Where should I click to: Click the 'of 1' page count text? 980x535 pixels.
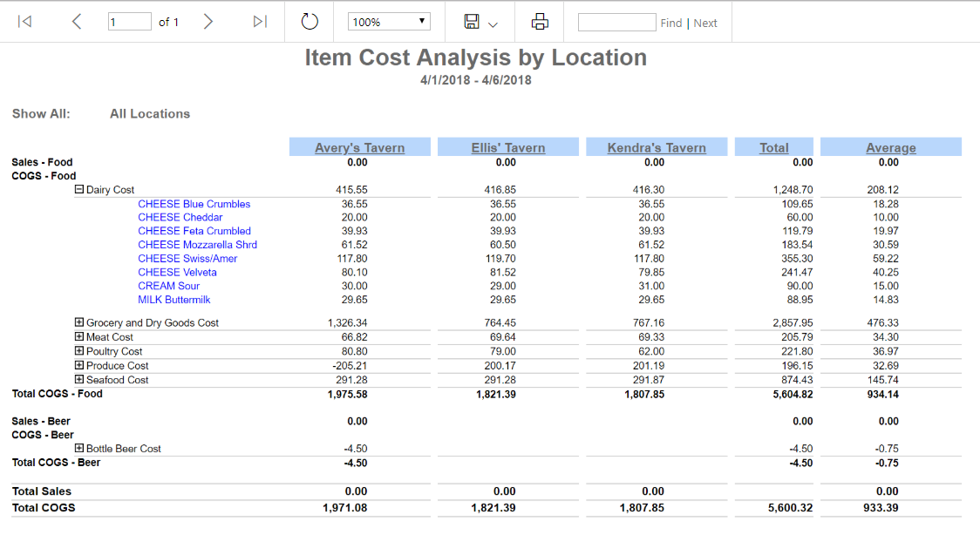click(168, 23)
